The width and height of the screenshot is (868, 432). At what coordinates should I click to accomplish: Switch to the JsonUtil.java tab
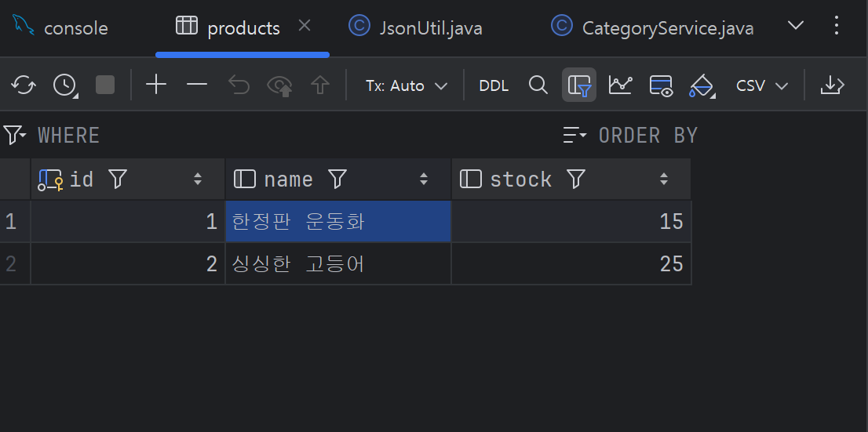pos(416,27)
